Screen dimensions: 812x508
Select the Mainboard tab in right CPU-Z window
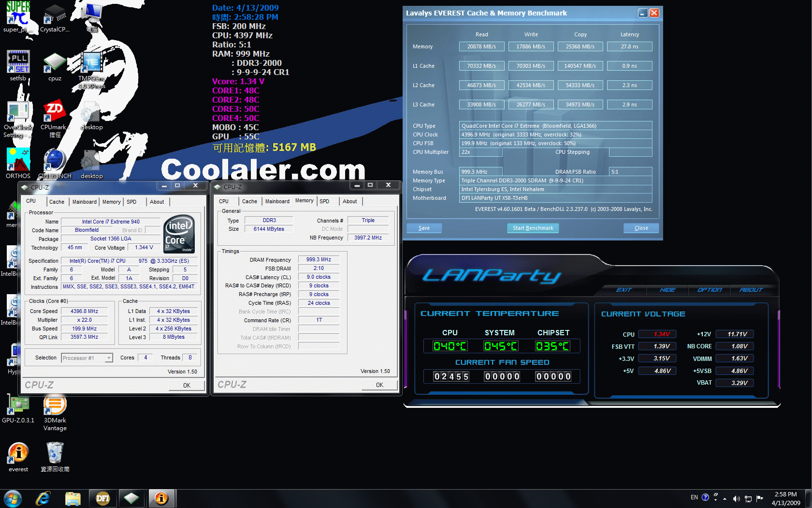277,201
